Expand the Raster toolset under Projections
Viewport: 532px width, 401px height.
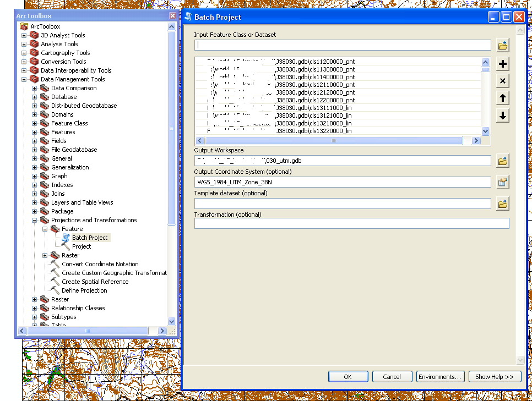point(45,255)
